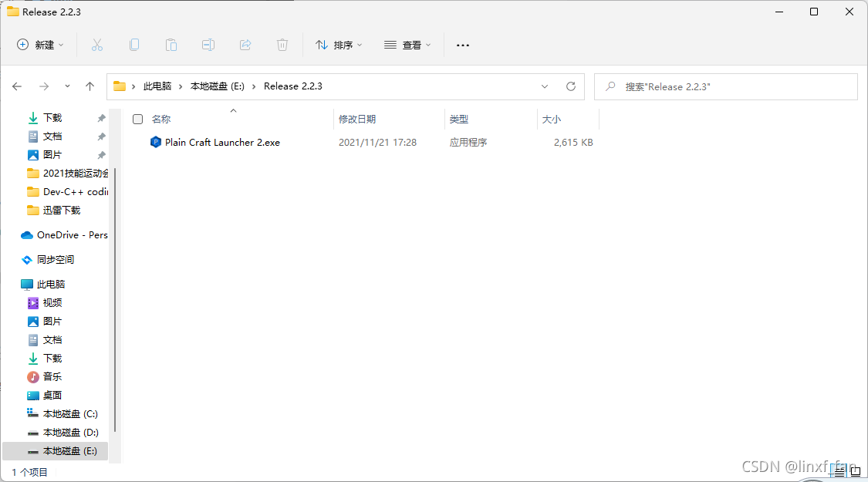
Task: Click the Cut scissors icon
Action: pyautogui.click(x=97, y=45)
